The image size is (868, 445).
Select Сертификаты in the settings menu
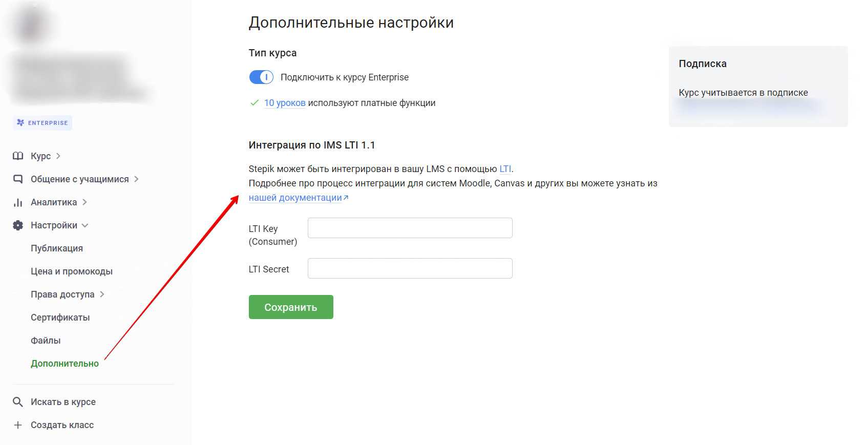pyautogui.click(x=60, y=317)
